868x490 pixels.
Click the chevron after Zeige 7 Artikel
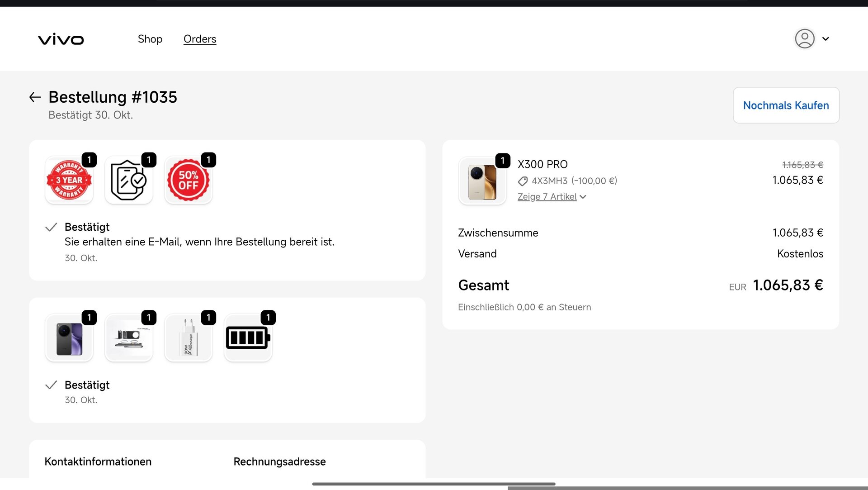[583, 197]
